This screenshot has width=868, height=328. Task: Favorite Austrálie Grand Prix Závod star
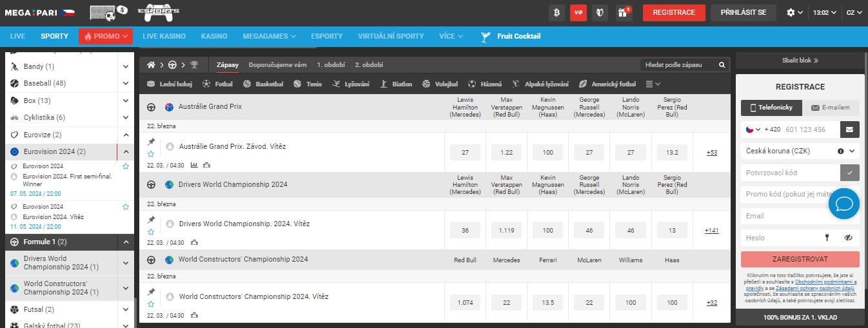tap(151, 154)
